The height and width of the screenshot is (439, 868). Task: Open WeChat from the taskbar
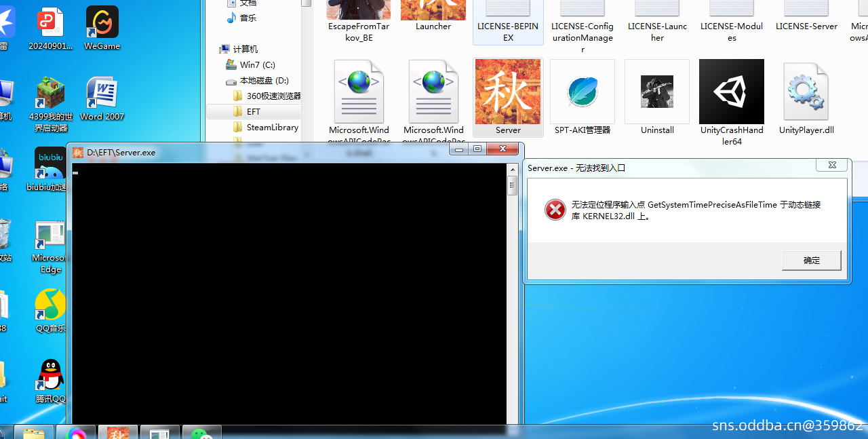click(201, 432)
